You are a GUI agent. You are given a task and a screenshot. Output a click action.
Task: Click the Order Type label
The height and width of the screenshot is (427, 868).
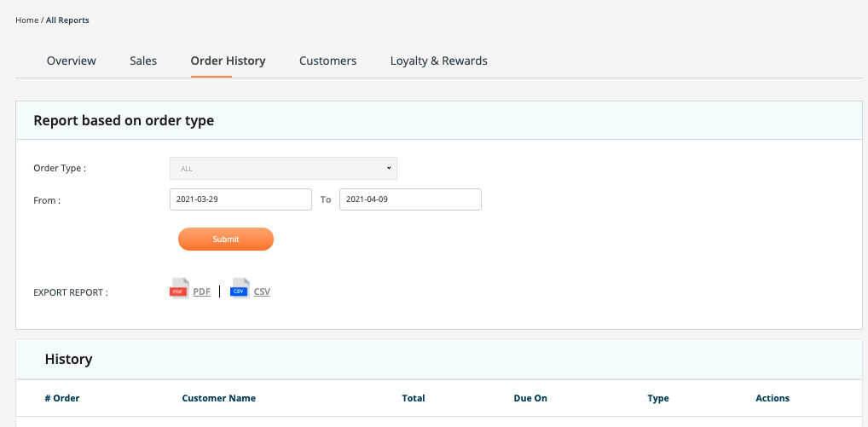click(x=60, y=168)
